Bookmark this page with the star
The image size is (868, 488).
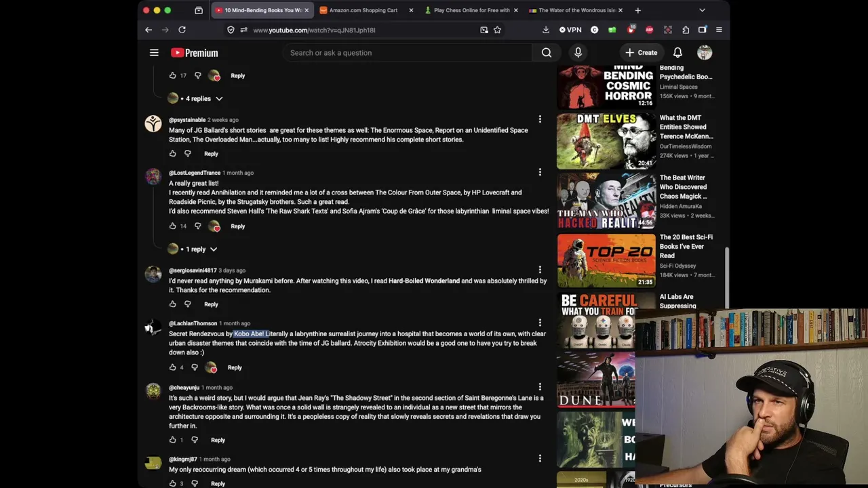497,30
